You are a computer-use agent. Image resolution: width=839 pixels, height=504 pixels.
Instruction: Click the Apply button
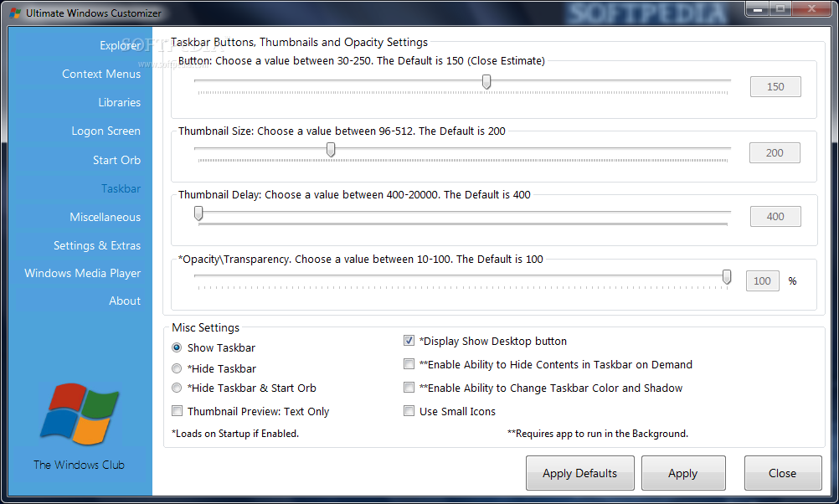[x=683, y=473]
